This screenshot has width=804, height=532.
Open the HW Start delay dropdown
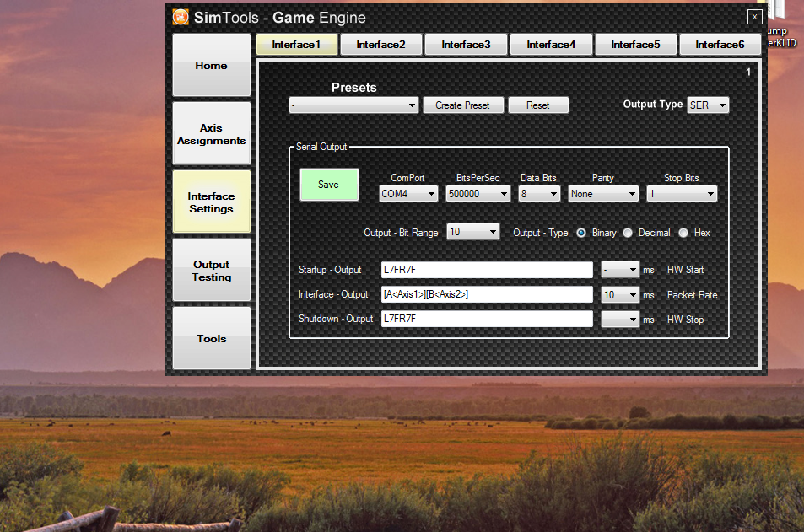620,270
